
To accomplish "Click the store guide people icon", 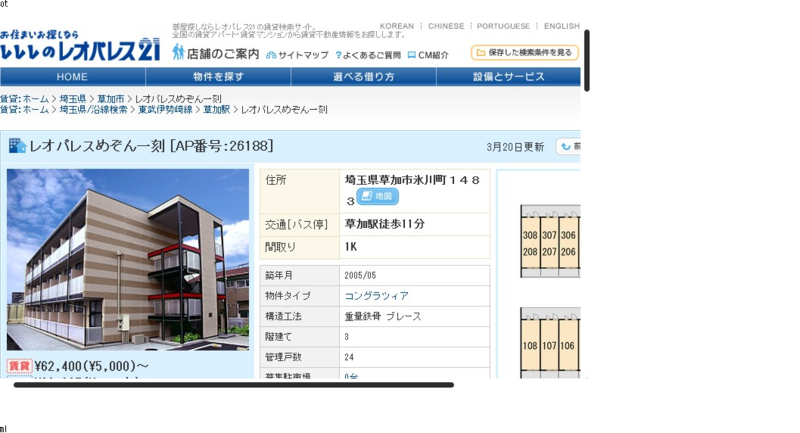I will [178, 52].
